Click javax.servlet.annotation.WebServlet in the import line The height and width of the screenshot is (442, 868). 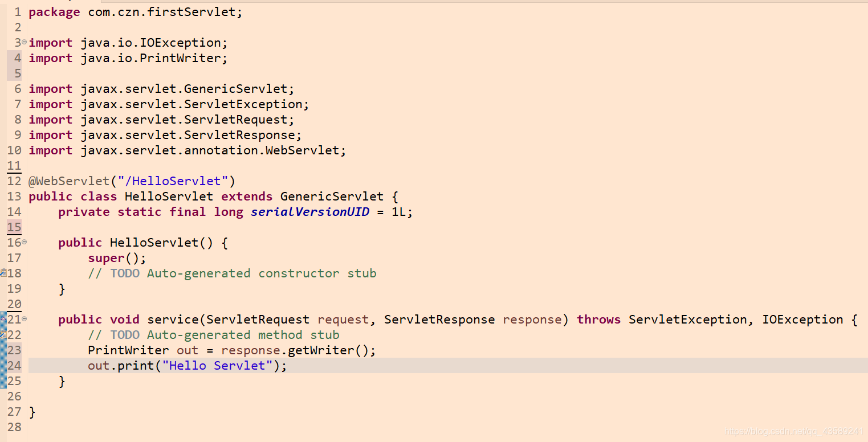pos(210,150)
